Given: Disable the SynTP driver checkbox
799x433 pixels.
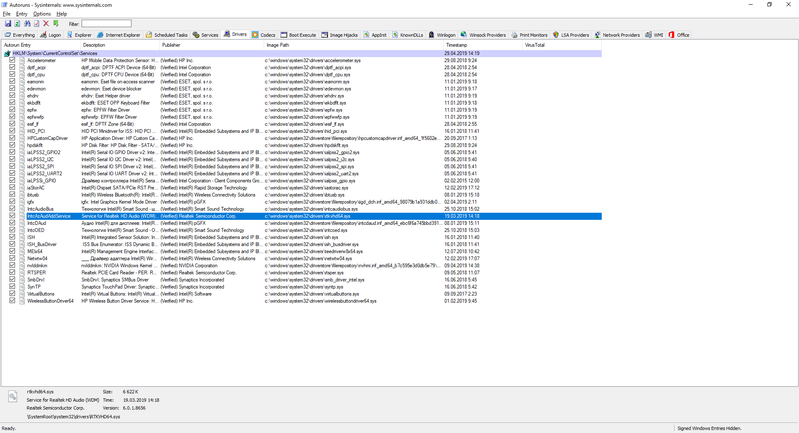Looking at the screenshot, I should [x=12, y=286].
